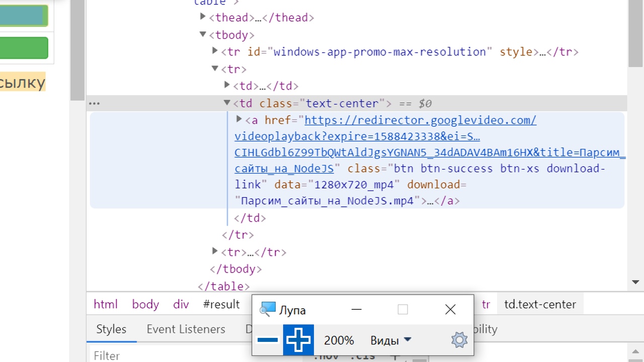Viewport: 644px width, 362px height.
Task: Collapse the tbody element node
Action: (203, 34)
